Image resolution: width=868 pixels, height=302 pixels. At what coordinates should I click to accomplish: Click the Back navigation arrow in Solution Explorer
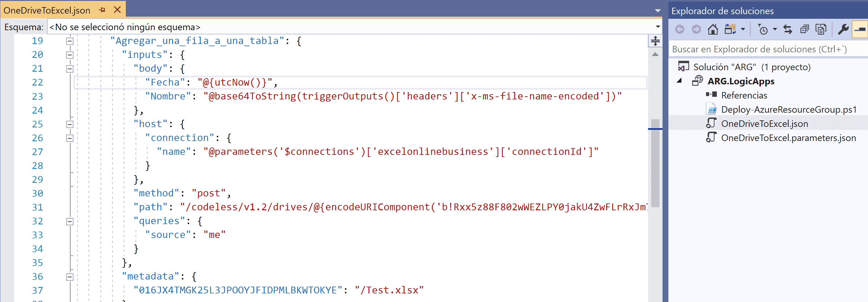click(680, 30)
